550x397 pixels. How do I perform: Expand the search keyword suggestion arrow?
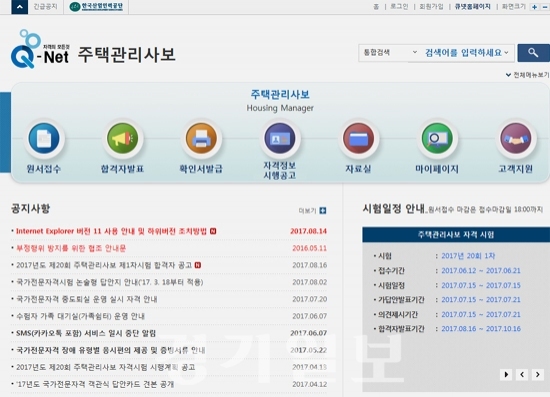pyautogui.click(x=506, y=53)
